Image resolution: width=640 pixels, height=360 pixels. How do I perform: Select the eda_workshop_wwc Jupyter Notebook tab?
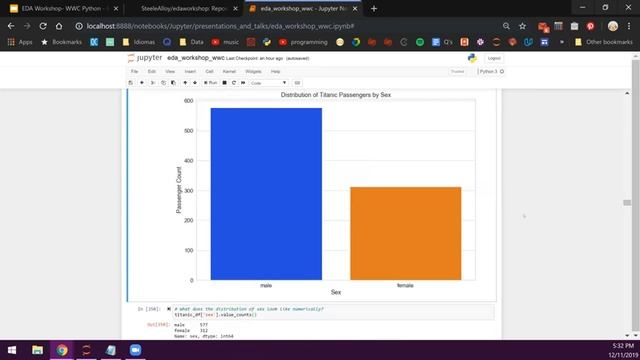[303, 9]
